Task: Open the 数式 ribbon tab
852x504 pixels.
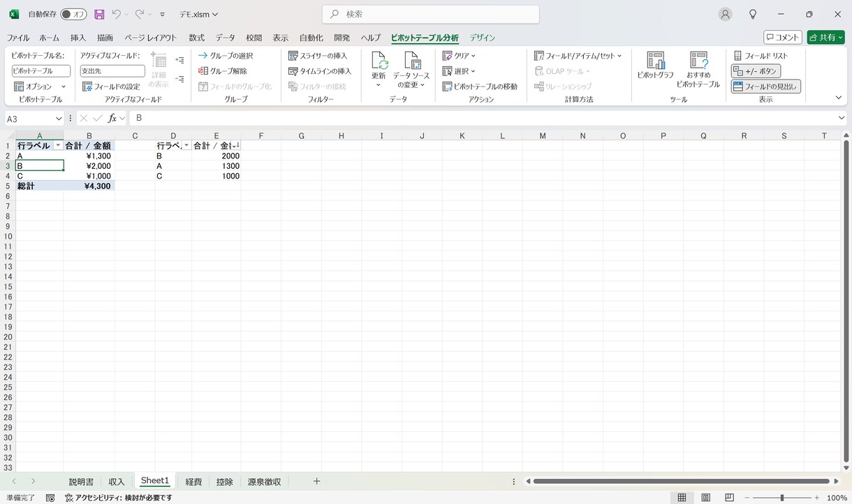Action: pyautogui.click(x=197, y=38)
